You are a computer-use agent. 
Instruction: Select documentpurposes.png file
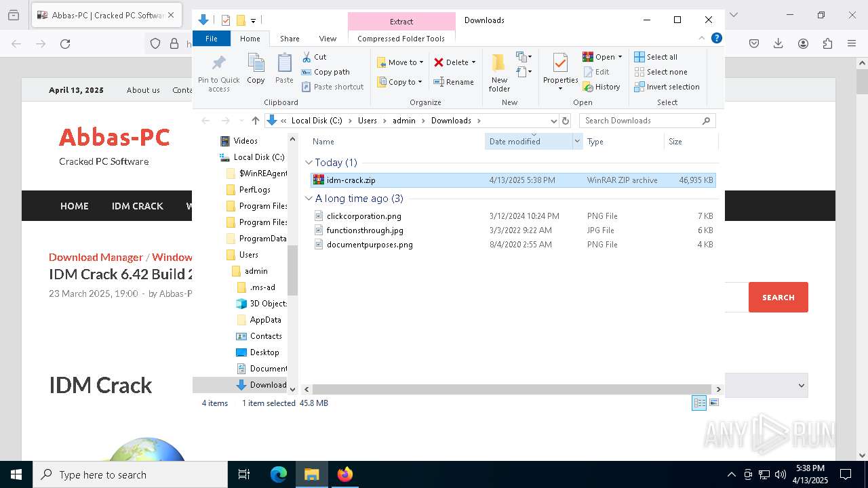(513, 245)
